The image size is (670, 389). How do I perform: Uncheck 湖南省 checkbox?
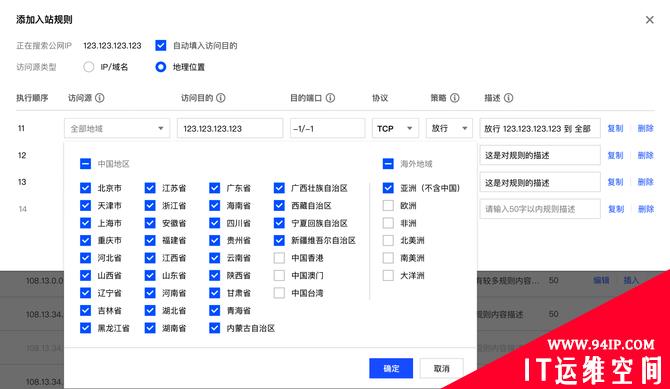coord(150,328)
